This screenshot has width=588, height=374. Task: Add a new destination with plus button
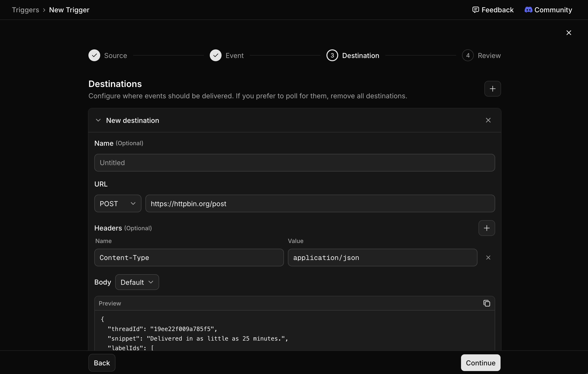(492, 89)
